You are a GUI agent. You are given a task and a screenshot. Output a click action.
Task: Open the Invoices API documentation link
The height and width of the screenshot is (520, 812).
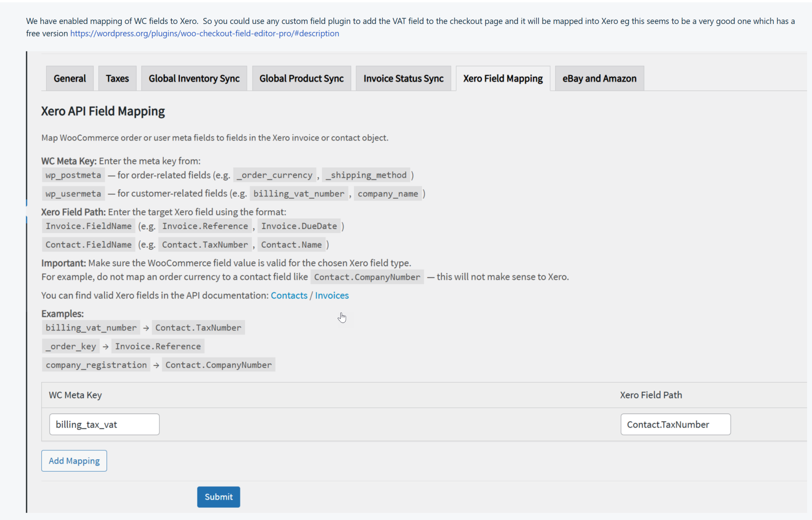tap(332, 295)
